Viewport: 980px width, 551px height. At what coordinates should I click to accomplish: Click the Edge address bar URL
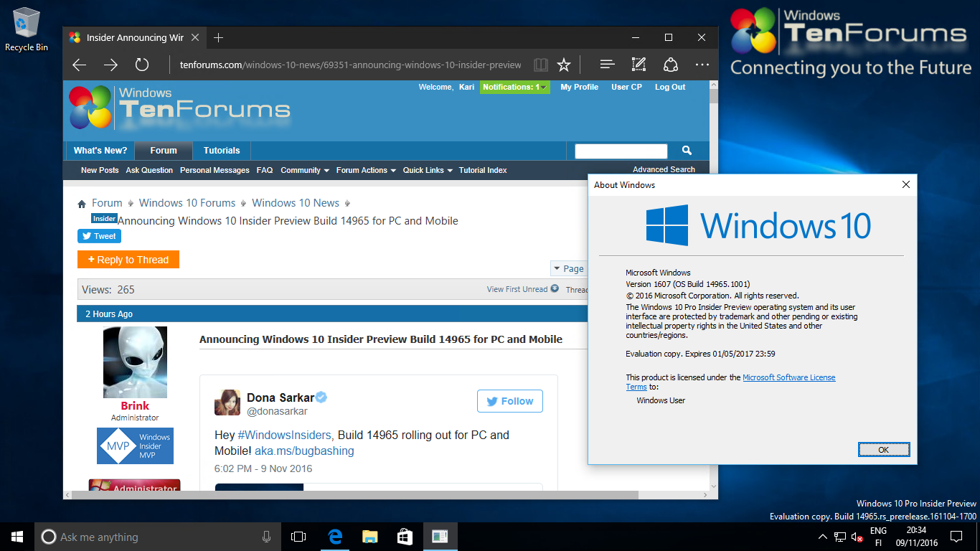click(351, 65)
